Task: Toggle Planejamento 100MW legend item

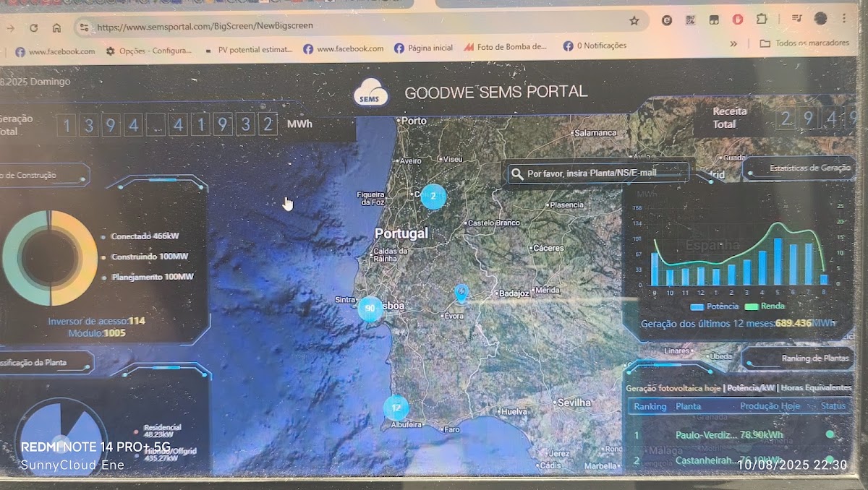Action: pos(148,277)
